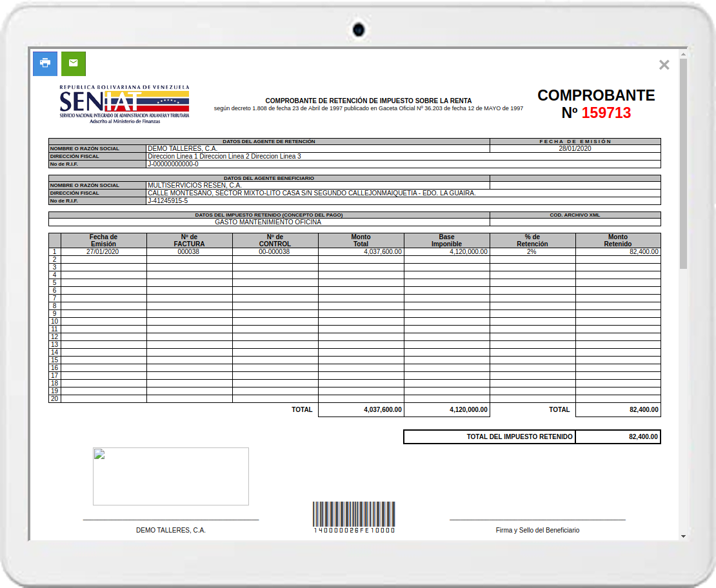The image size is (716, 588).
Task: Click the 'Nº de CONTROL' column header
Action: [275, 240]
